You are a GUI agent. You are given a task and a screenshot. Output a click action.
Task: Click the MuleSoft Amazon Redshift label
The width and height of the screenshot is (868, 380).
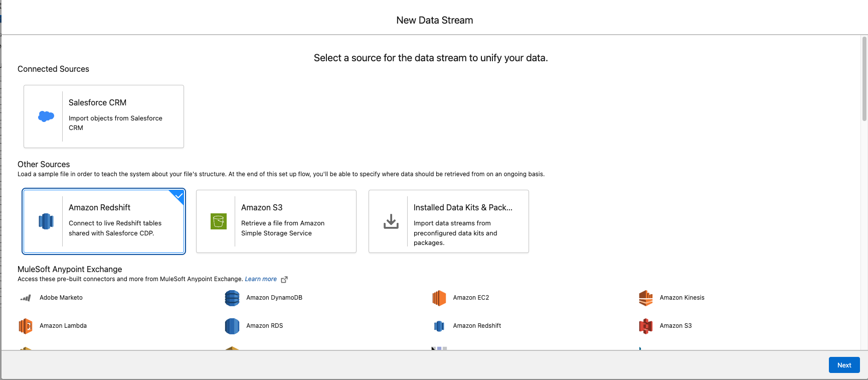477,326
